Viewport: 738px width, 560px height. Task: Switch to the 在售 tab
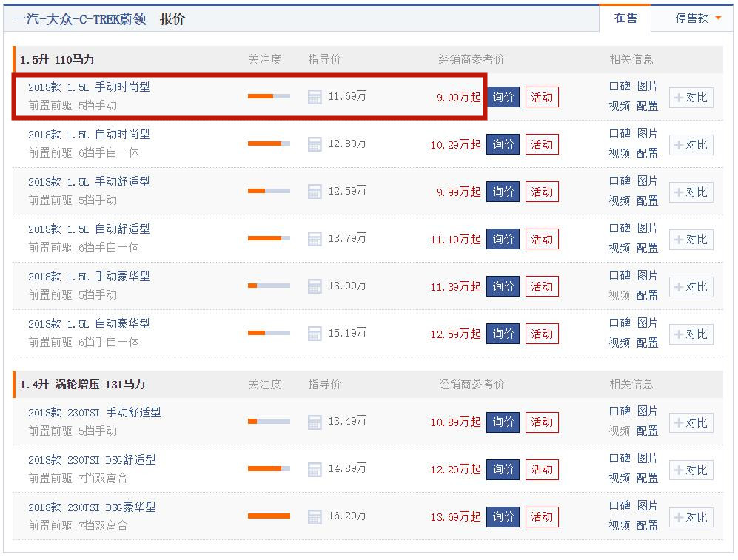625,18
